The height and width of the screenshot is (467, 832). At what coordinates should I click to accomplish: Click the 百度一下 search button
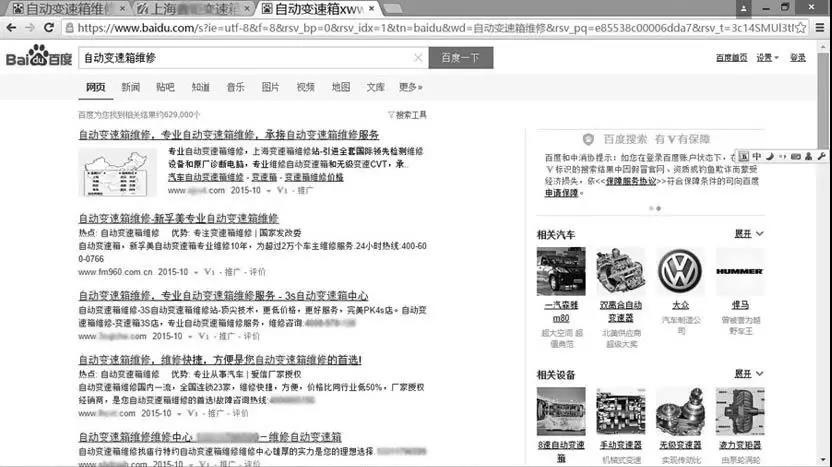point(461,58)
